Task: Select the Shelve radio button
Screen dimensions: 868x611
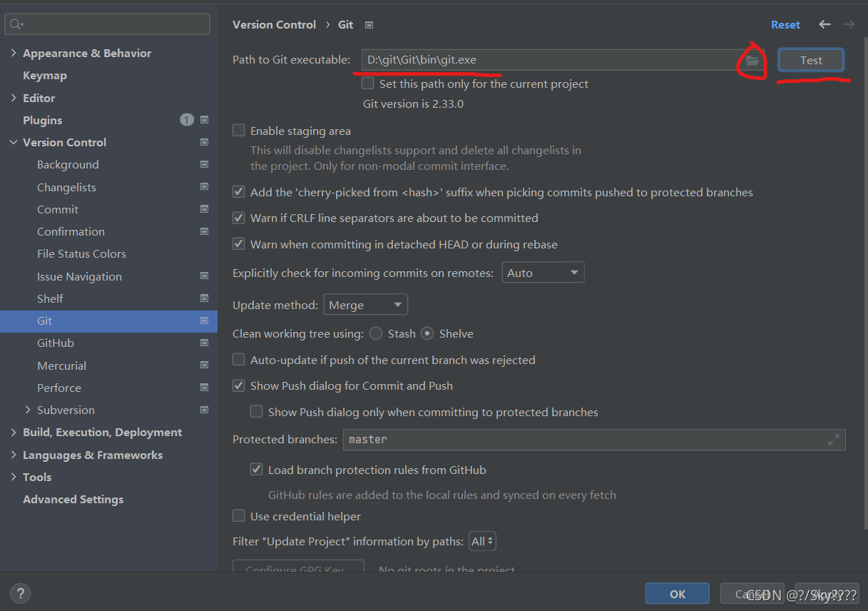Action: [427, 333]
